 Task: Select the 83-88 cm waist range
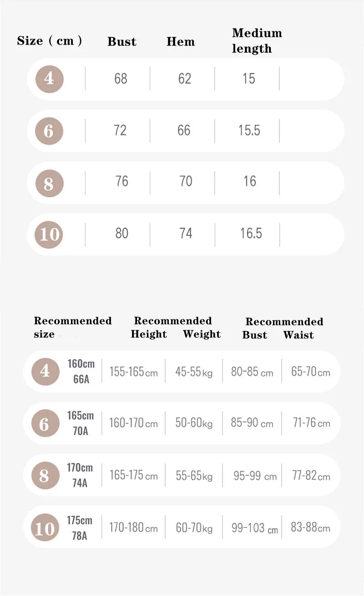310,528
